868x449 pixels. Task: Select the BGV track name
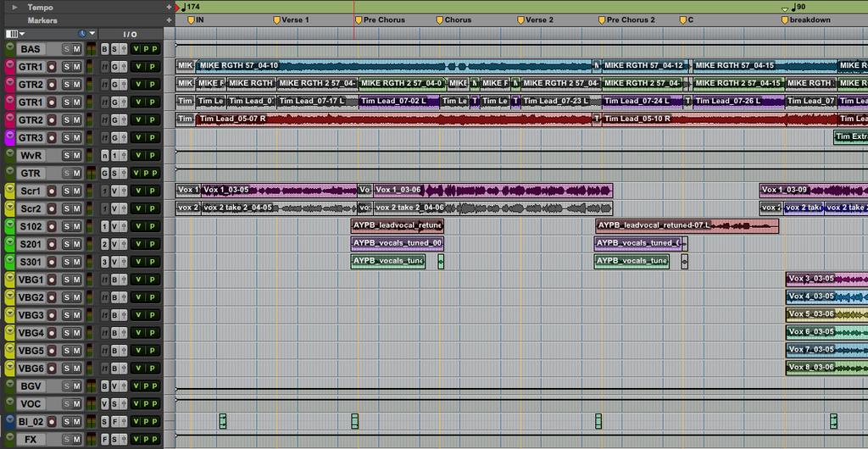pos(31,386)
